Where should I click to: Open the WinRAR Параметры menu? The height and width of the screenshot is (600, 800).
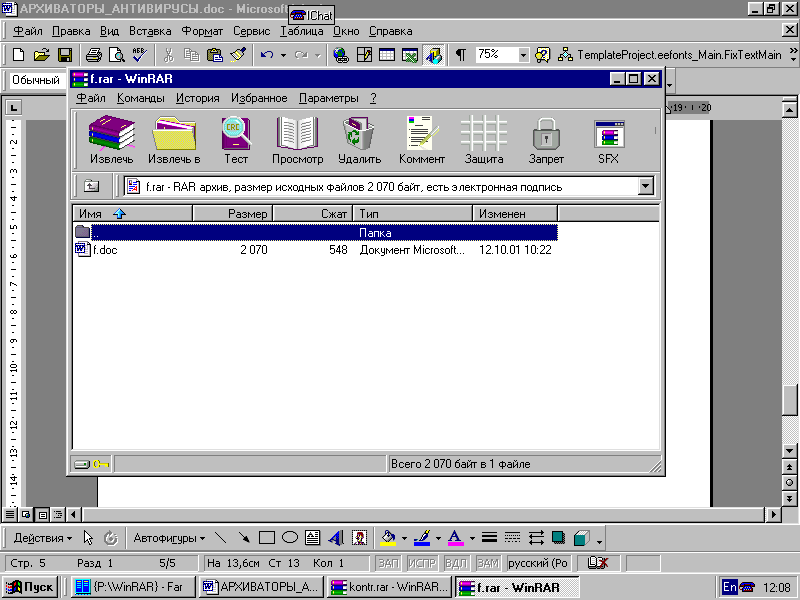329,98
